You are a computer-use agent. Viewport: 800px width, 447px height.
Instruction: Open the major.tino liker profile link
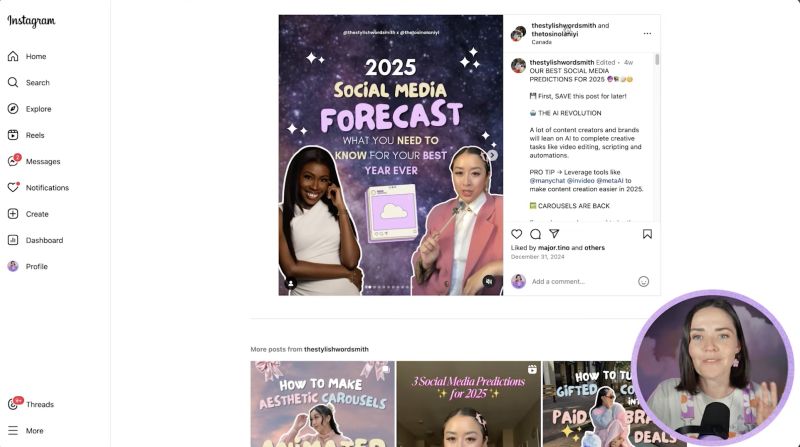pos(554,247)
